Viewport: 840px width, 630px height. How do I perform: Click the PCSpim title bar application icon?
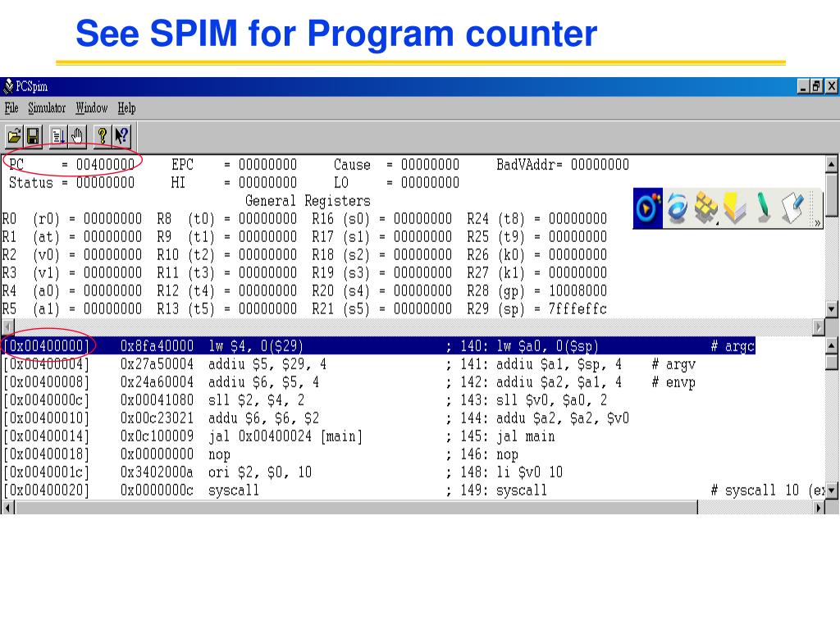[x=8, y=86]
